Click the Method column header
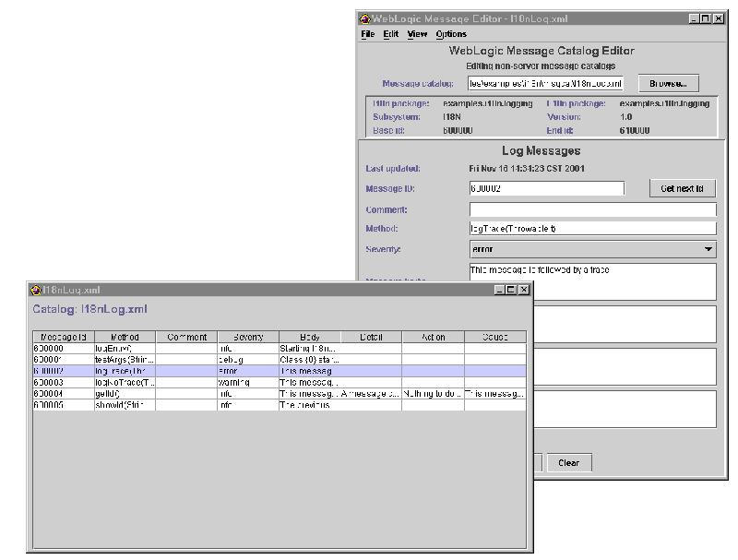Image resolution: width=738 pixels, height=560 pixels. point(125,337)
